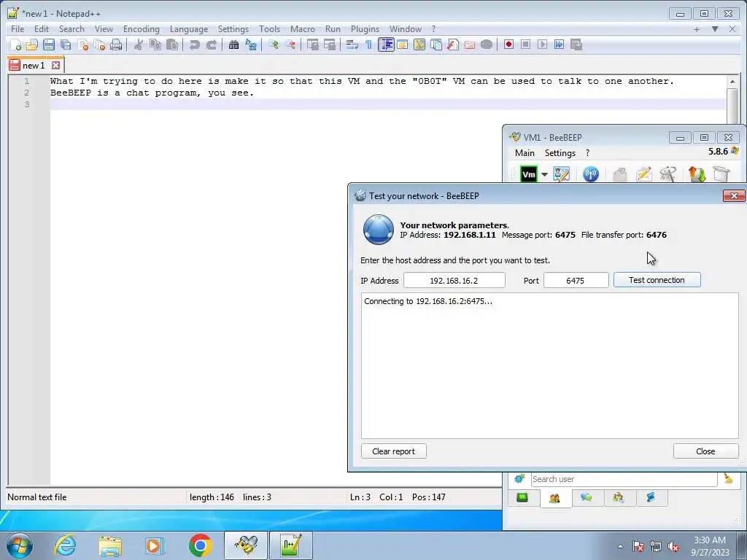Cut the selection with the scissors icon
Screen dimensions: 747x560
pos(138,44)
